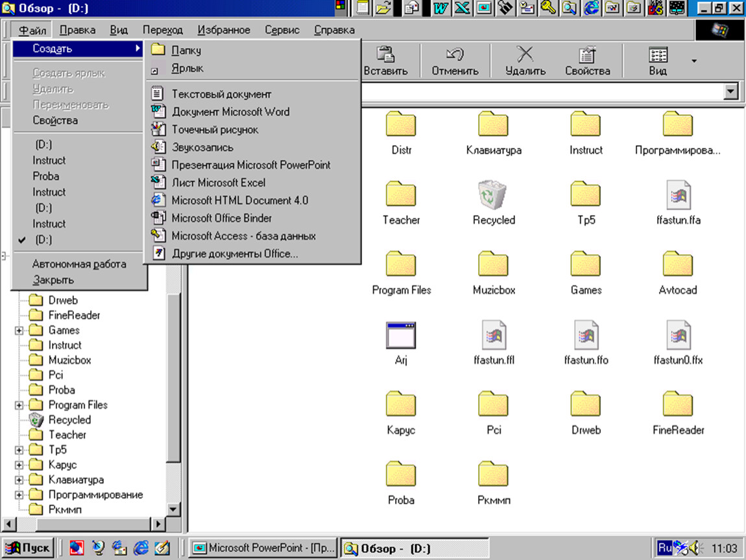Select the large Muzicbox folder icon in the right pane
The width and height of the screenshot is (746, 560).
[493, 264]
